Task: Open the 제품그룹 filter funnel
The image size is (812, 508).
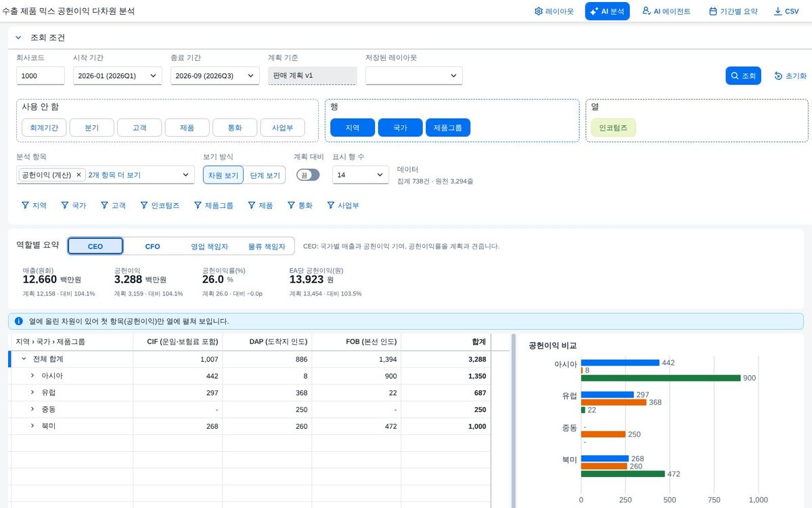Action: coord(198,205)
